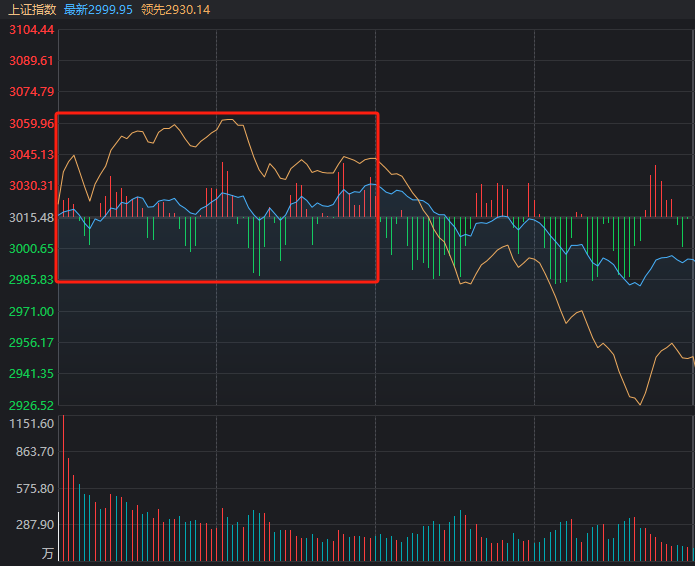Click the blue line's lowest point
This screenshot has height=566, width=695.
point(632,285)
